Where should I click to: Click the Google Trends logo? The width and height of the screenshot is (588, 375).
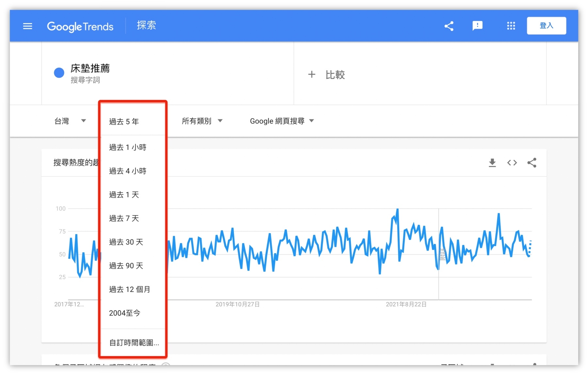click(x=80, y=26)
